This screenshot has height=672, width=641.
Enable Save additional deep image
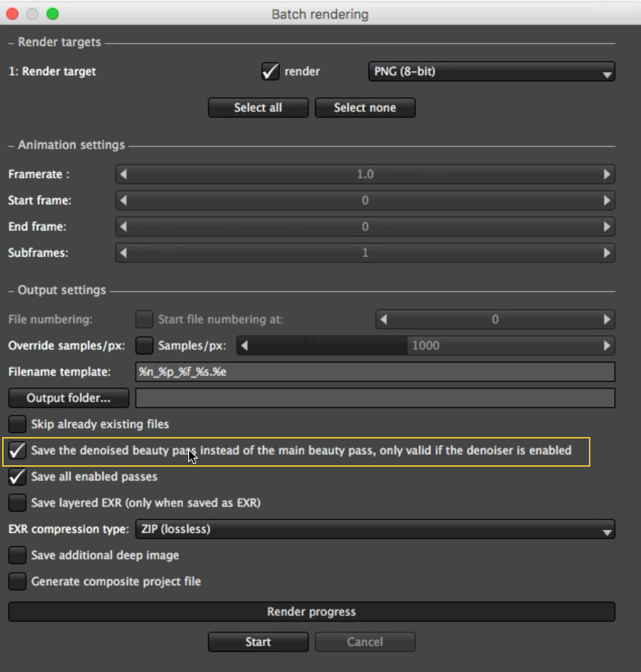[17, 555]
